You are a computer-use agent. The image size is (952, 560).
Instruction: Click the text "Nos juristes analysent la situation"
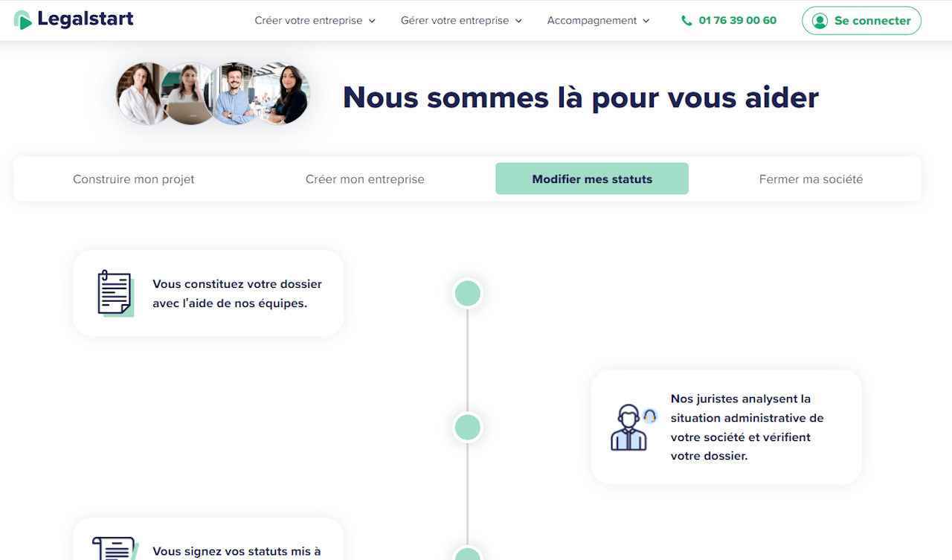coord(747,408)
